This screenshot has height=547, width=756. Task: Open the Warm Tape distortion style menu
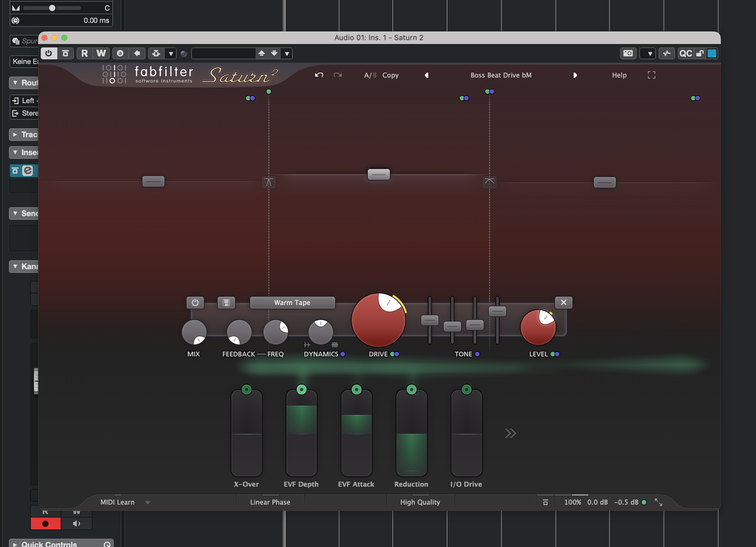(292, 303)
